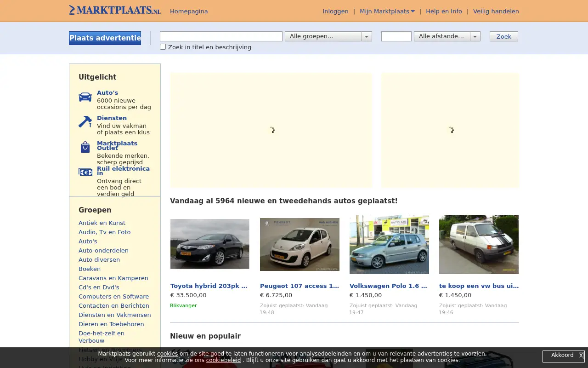Click the Marktplaats.nl logo
The image size is (588, 368).
(x=115, y=10)
